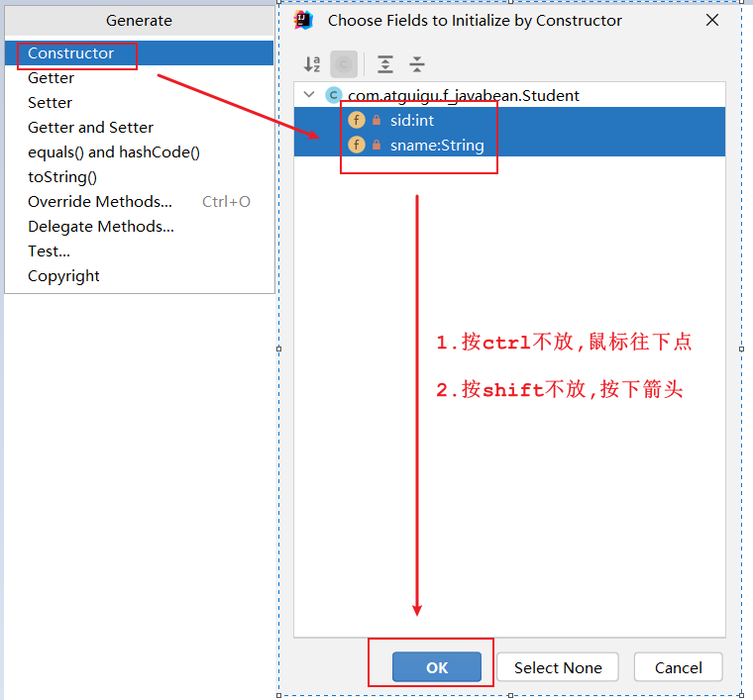Viewport: 753px width, 700px height.
Task: Click the Collapse All toolbar icon
Action: tap(417, 64)
